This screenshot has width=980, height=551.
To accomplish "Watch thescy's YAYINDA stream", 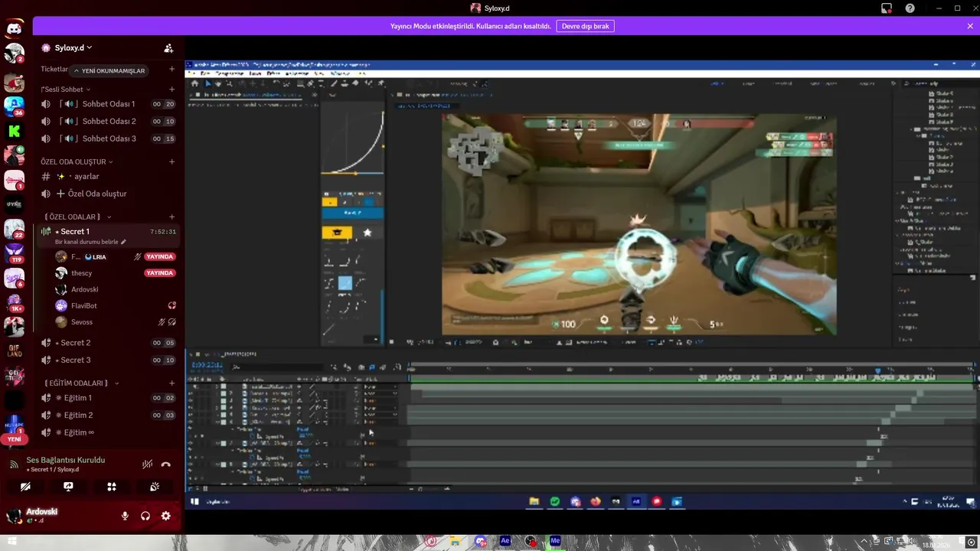I will tap(160, 273).
